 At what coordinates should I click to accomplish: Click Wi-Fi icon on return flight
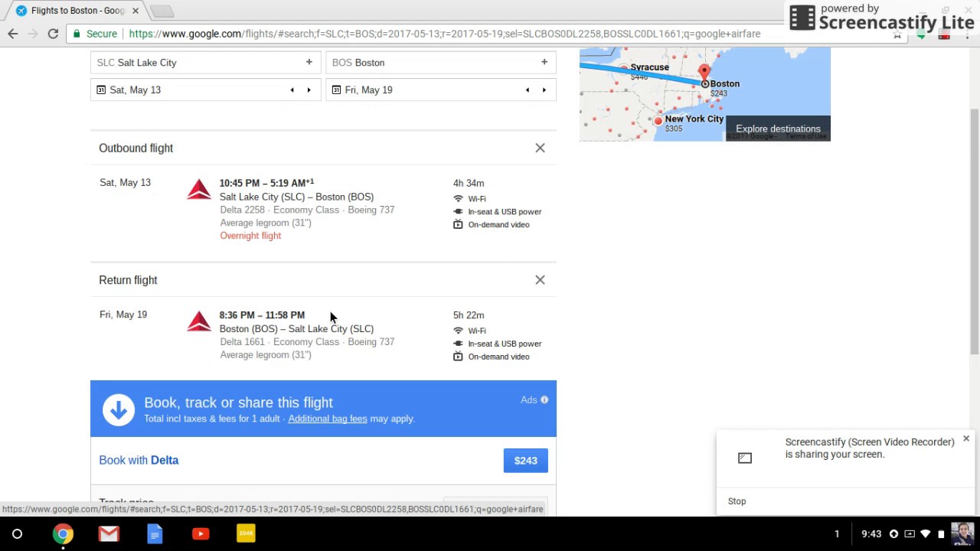coord(458,331)
